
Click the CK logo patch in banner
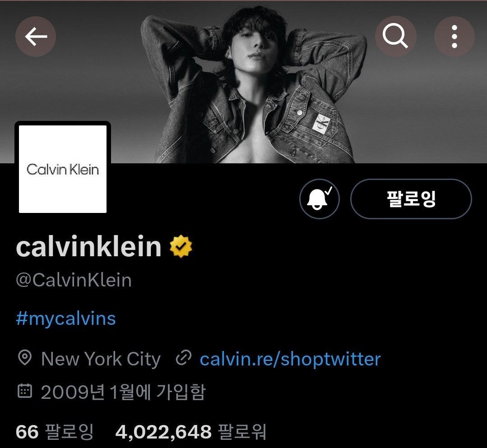(320, 123)
